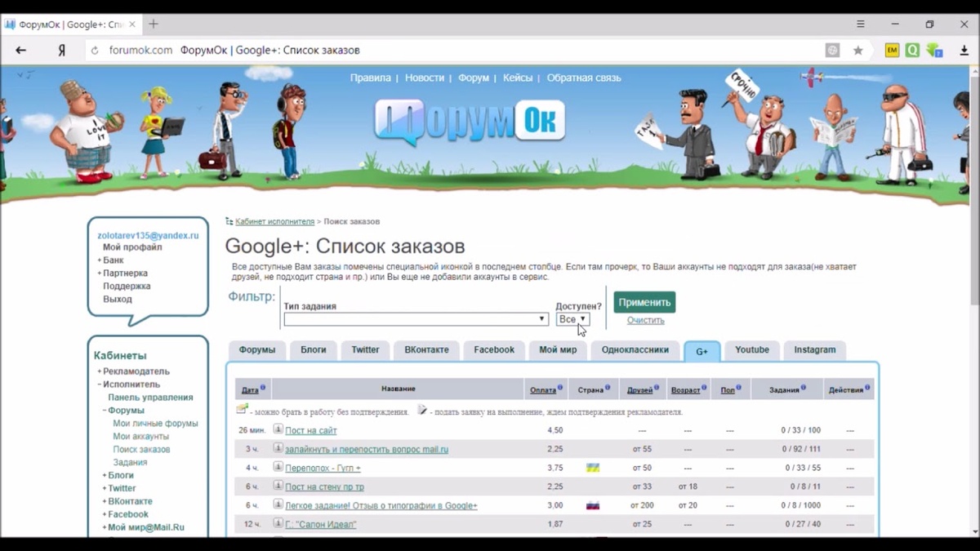The width and height of the screenshot is (980, 551).
Task: Bookmark the page using the star icon
Action: [x=857, y=50]
